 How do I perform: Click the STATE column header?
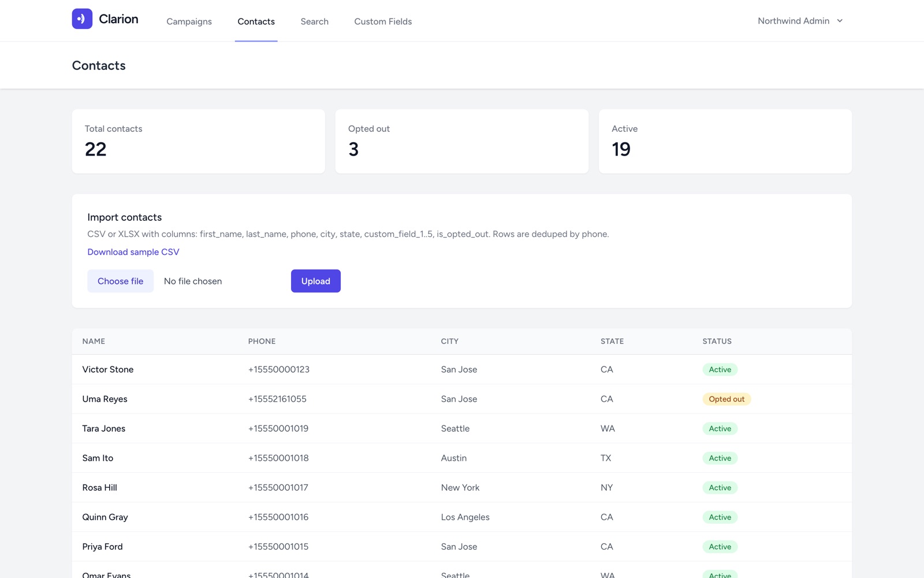pyautogui.click(x=612, y=342)
